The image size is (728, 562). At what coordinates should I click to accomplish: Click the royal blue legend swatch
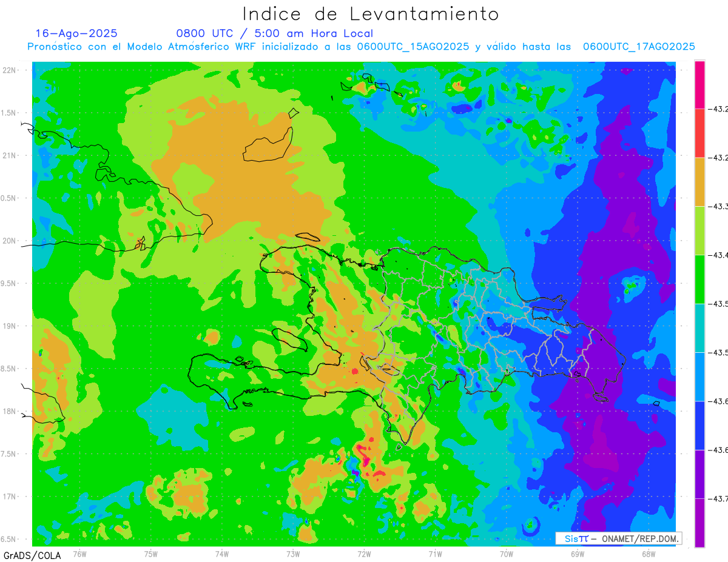pos(699,425)
